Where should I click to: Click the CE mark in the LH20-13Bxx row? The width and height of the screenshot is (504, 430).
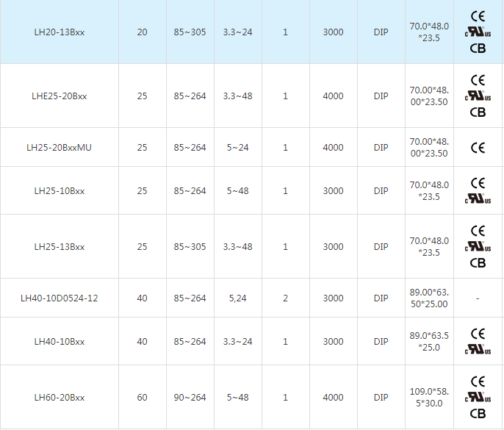tap(478, 16)
